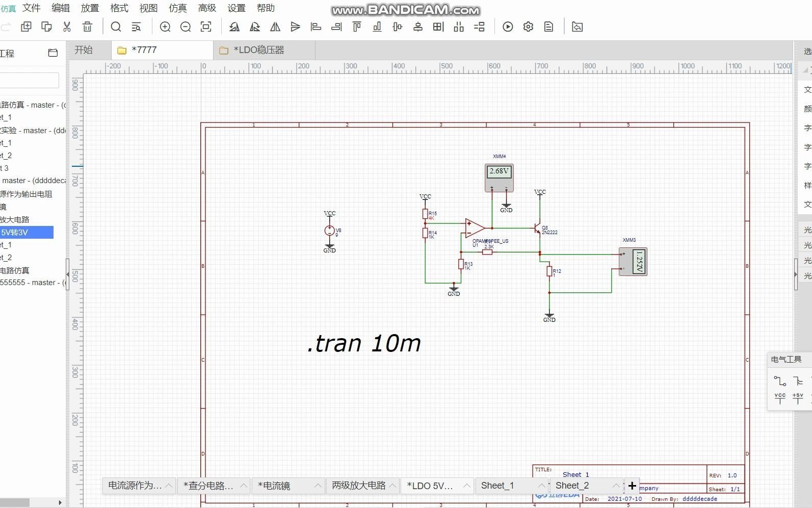Rotate selection left icon
Viewport: 812px width, 508px height.
tap(234, 27)
